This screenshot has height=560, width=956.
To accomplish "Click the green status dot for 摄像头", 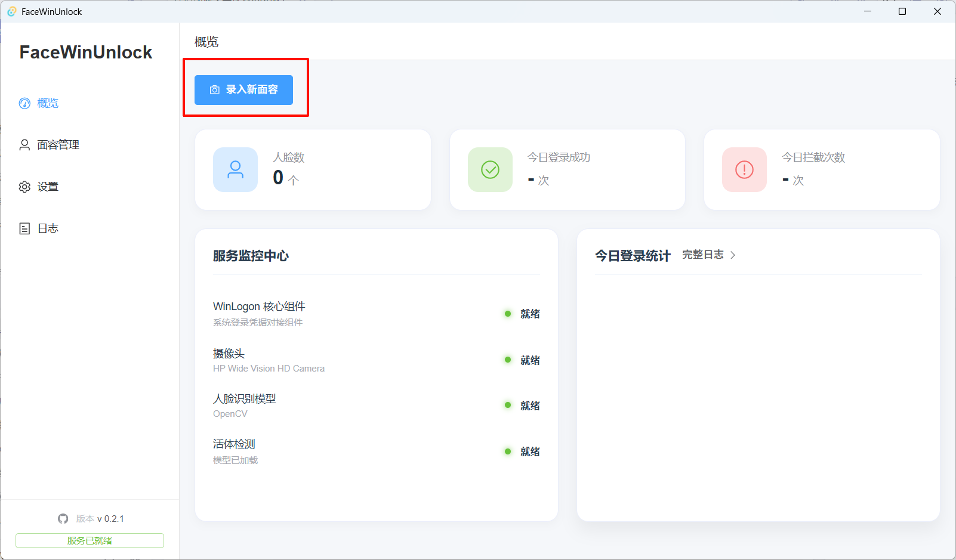I will pos(508,360).
